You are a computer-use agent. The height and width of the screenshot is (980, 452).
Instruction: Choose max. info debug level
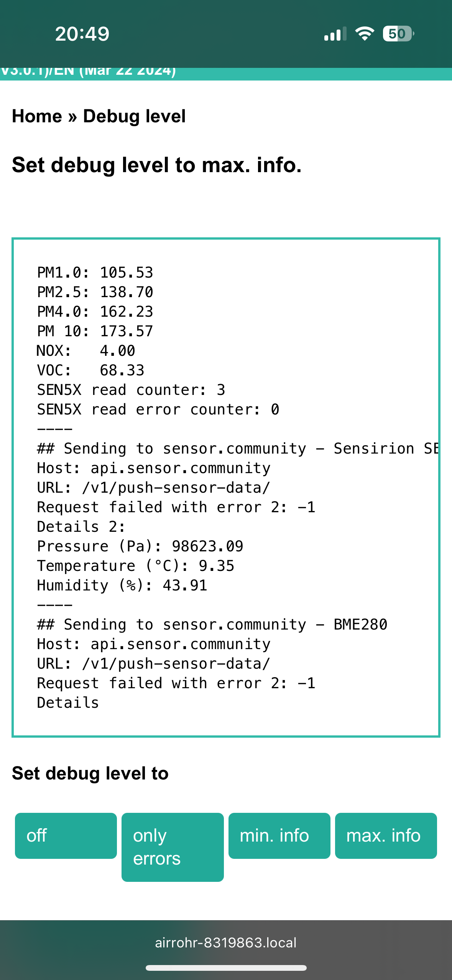386,835
